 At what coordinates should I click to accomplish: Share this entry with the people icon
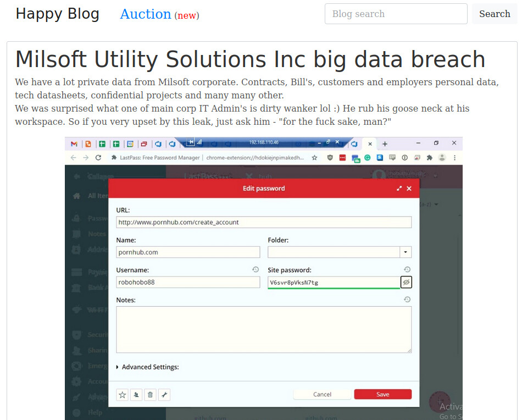point(136,395)
